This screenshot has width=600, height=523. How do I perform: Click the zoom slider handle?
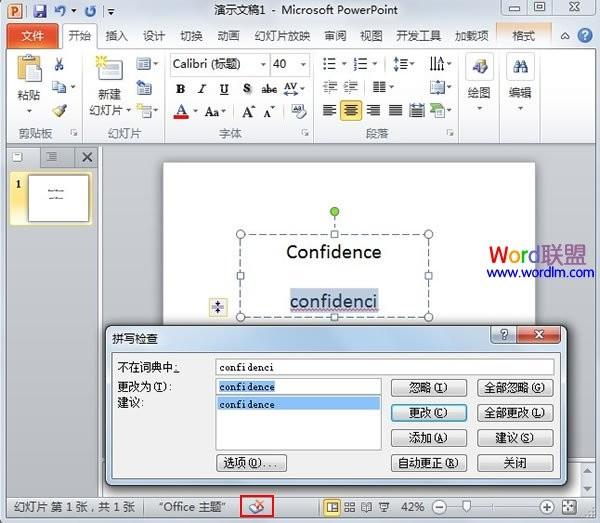coord(466,507)
